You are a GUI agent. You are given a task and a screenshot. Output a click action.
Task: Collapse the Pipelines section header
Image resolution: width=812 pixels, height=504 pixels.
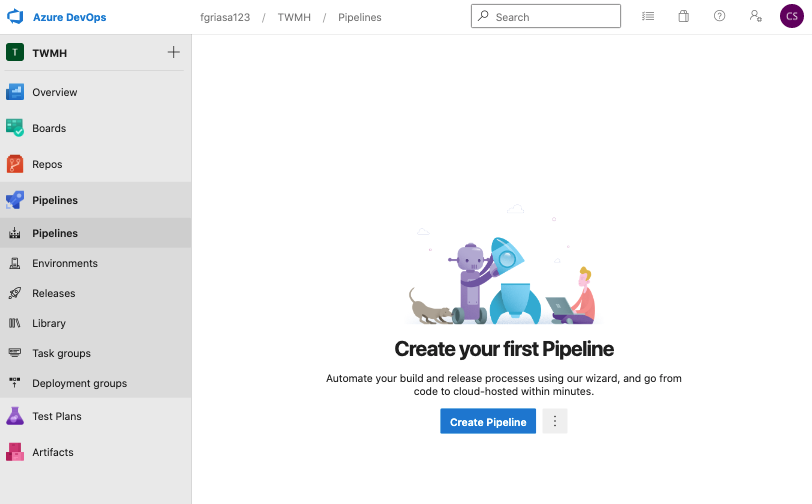click(x=55, y=200)
